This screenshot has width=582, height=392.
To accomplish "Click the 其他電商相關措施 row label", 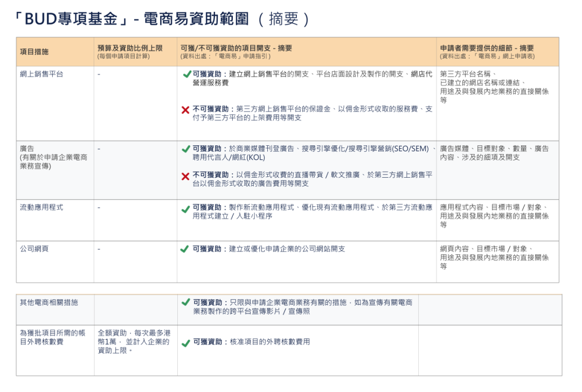I will coord(49,303).
